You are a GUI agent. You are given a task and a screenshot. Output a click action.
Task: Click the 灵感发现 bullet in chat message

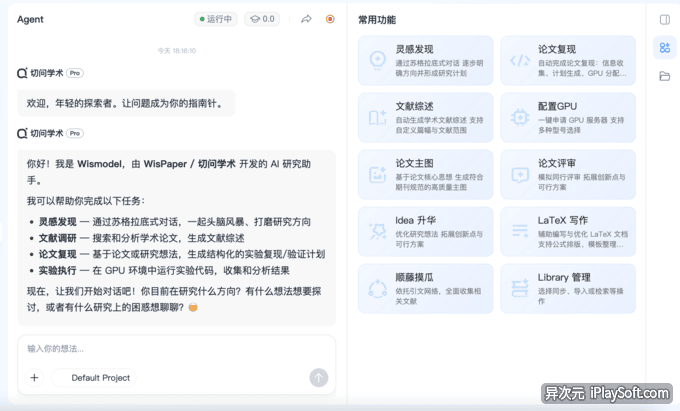[174, 222]
